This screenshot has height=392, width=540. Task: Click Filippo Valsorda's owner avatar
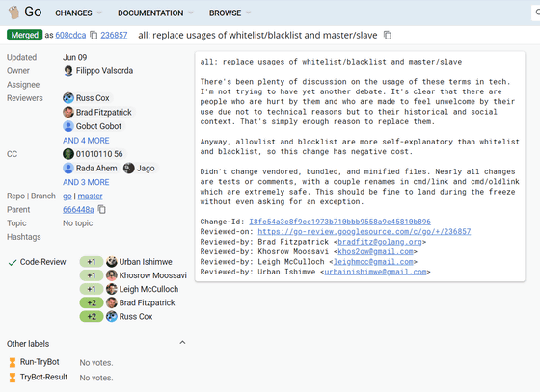coord(68,71)
